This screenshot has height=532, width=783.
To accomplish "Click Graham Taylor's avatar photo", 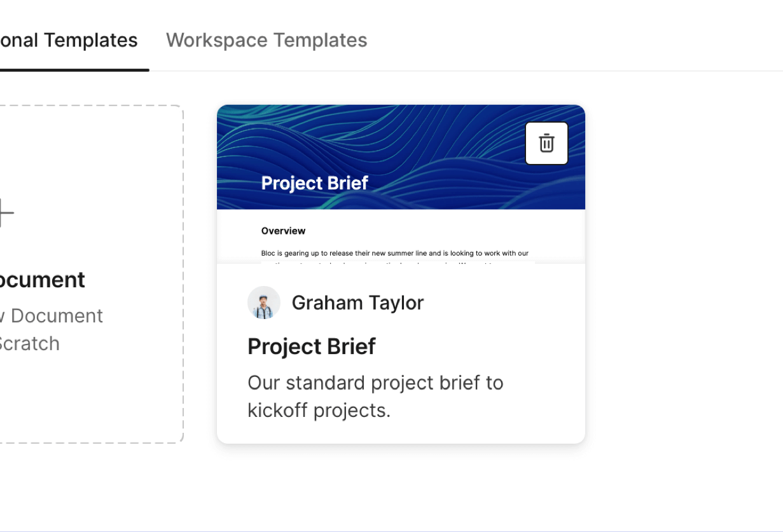I will click(263, 303).
